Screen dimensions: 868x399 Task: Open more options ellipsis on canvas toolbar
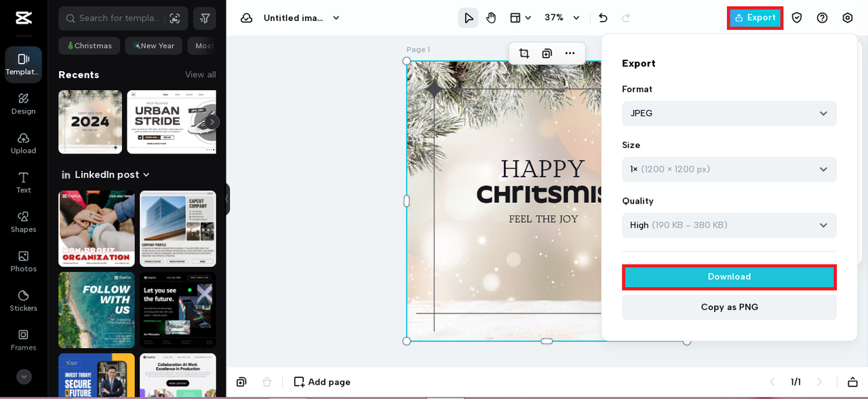[570, 53]
